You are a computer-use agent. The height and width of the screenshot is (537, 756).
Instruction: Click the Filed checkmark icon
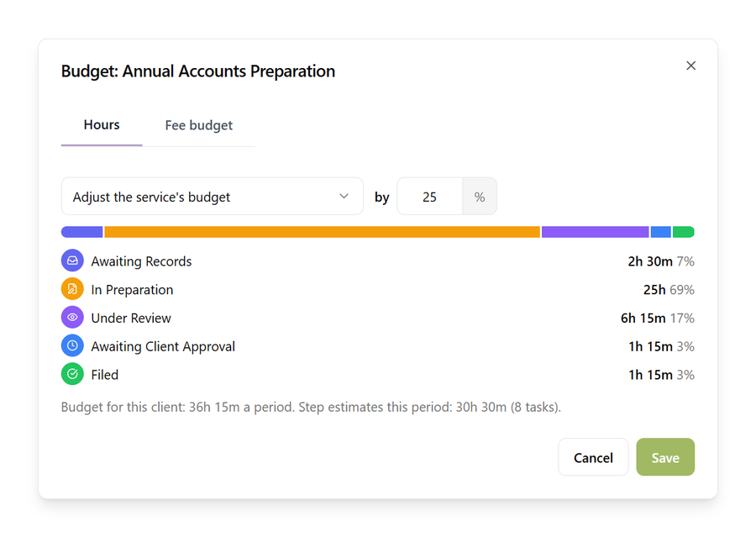(72, 375)
